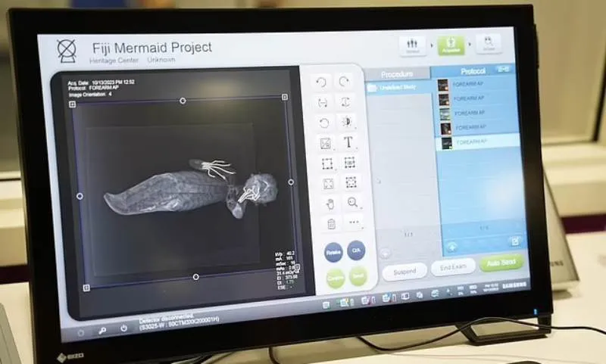Click the round Retake button
The width and height of the screenshot is (606, 364).
point(333,252)
